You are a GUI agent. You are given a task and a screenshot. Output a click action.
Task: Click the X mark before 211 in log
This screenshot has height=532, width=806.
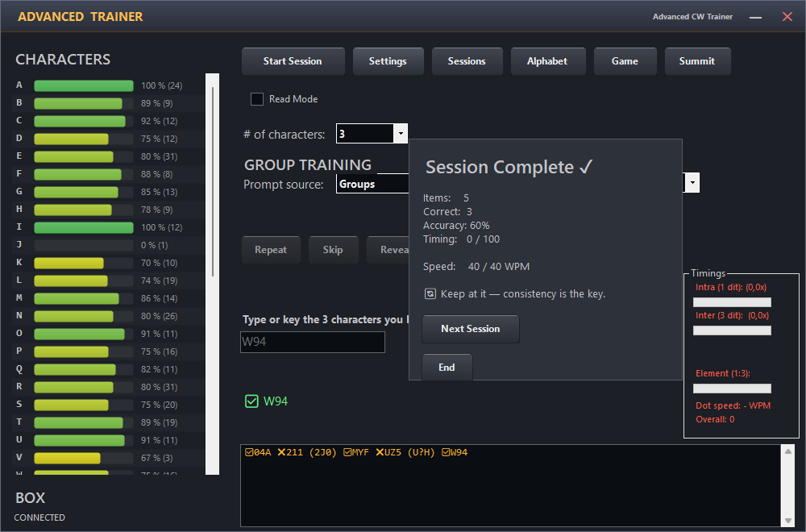click(281, 452)
